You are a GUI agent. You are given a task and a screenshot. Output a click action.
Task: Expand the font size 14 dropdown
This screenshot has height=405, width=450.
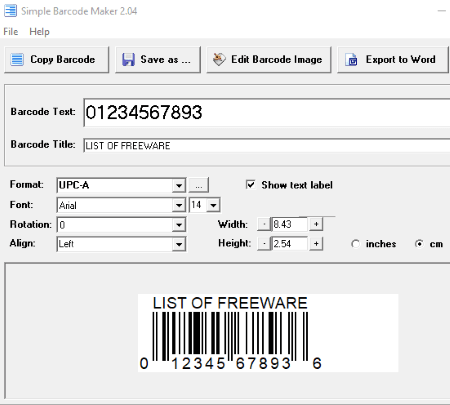[213, 205]
